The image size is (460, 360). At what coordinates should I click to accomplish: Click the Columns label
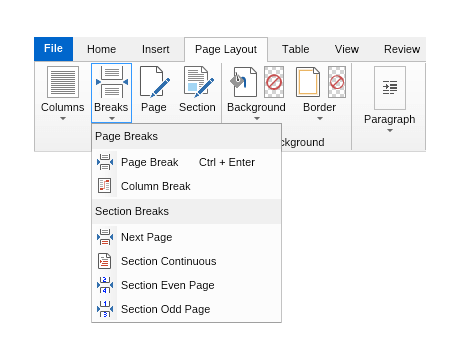coord(63,107)
